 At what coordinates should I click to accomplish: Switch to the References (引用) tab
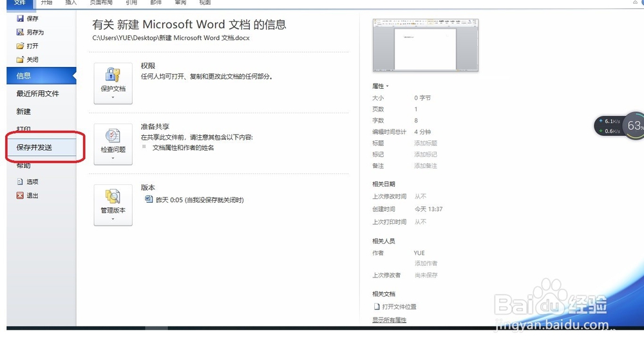click(x=131, y=3)
